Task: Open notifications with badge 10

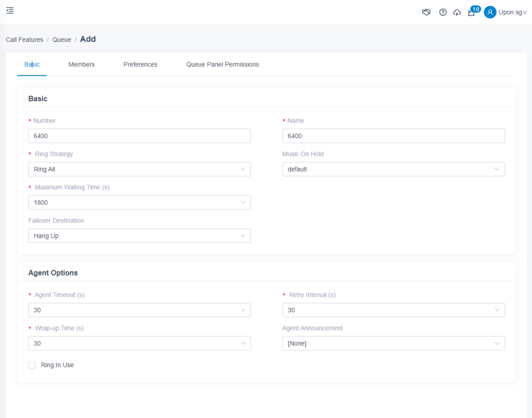Action: point(472,12)
